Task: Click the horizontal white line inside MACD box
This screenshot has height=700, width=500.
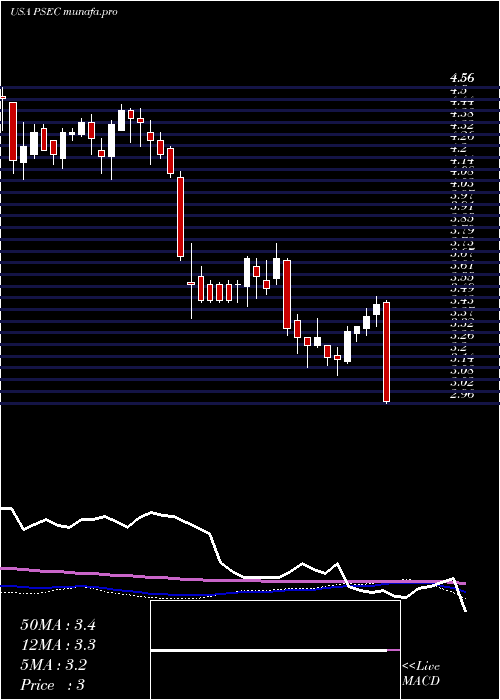Action: (269, 650)
